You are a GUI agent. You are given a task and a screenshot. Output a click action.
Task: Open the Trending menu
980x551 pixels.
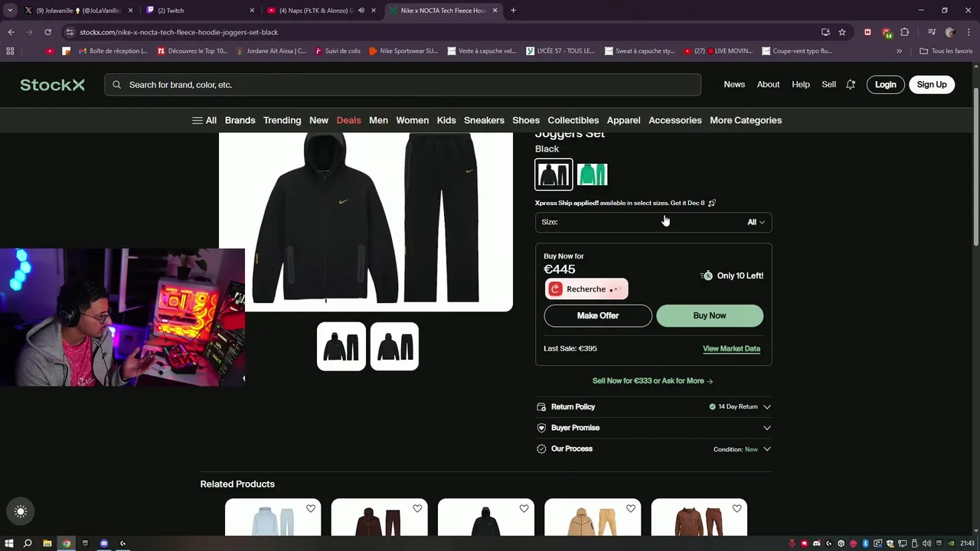click(x=282, y=120)
